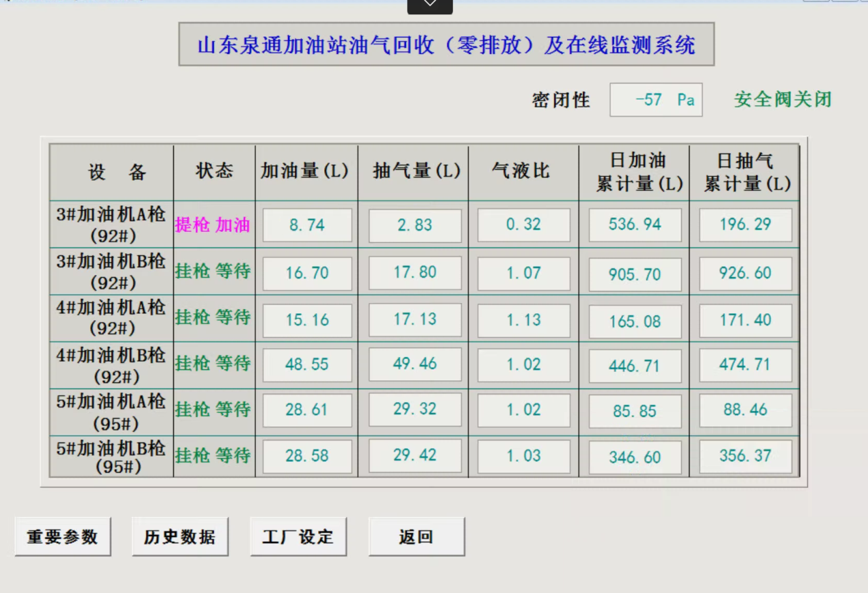
Task: Click the 536.94 daily fueling total
Action: tap(634, 224)
